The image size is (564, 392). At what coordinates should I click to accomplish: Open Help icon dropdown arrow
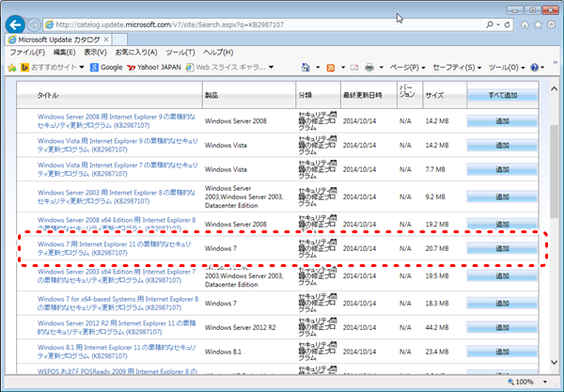[542, 68]
